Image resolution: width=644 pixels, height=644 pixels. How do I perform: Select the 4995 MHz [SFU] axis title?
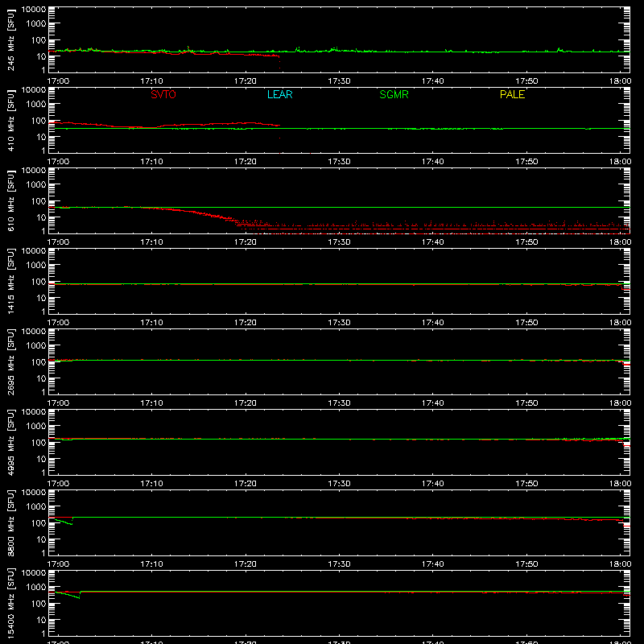[x=10, y=442]
